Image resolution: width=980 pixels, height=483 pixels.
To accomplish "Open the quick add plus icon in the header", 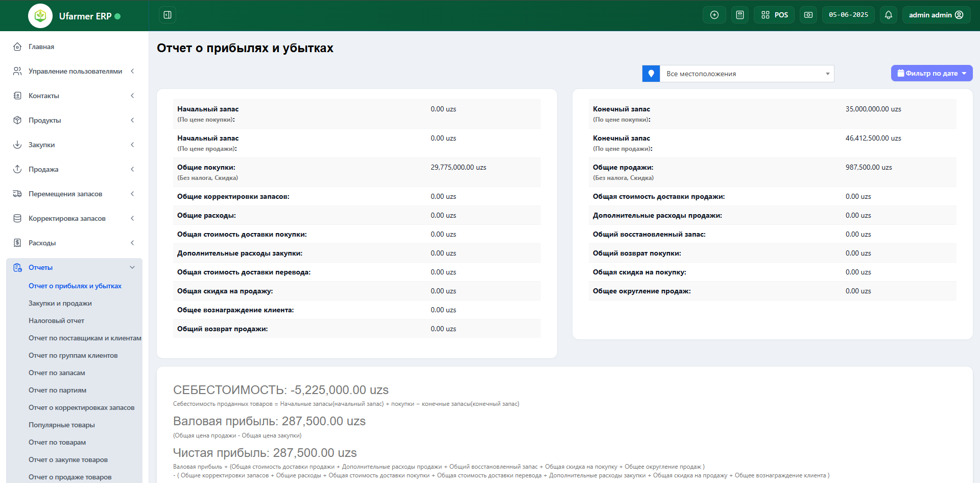I will point(714,15).
